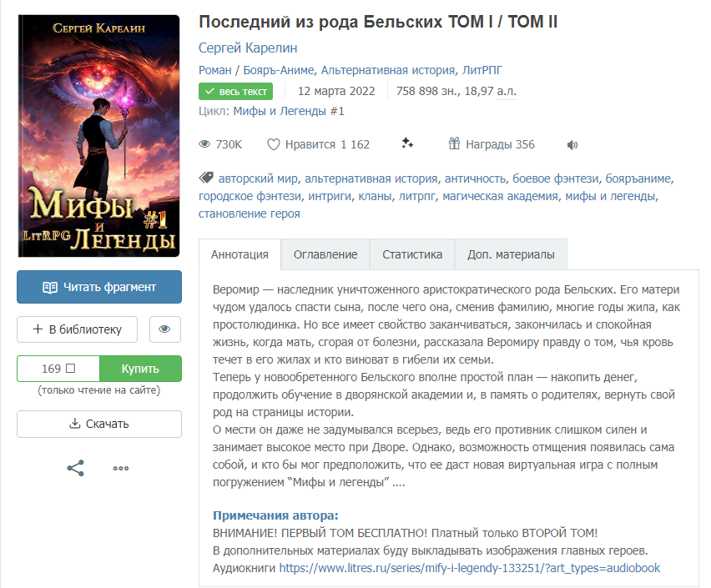711x588 pixels.
Task: Click the green Купить button
Action: (x=140, y=369)
